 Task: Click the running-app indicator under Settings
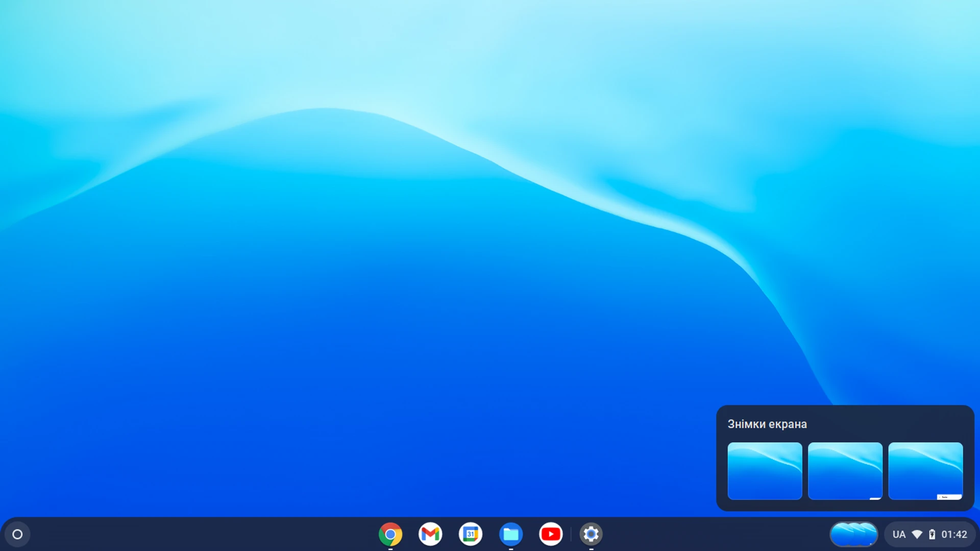[x=591, y=548]
